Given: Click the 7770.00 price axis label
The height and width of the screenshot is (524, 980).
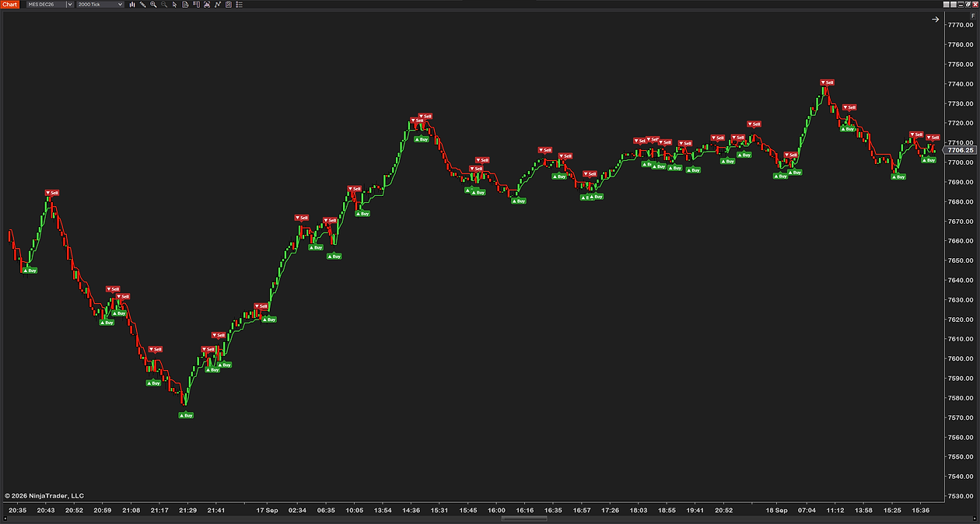Looking at the screenshot, I should coord(961,25).
